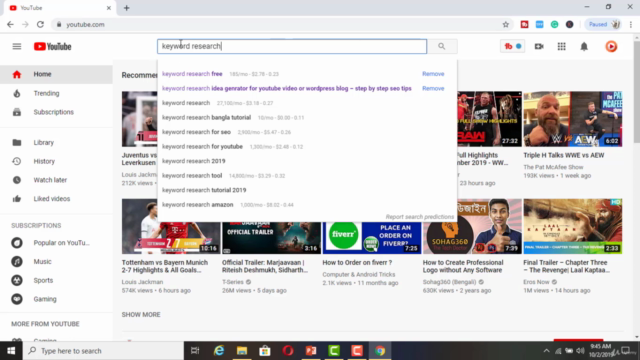
Task: Click the red extension icon in Chrome toolbar
Action: [524, 24]
